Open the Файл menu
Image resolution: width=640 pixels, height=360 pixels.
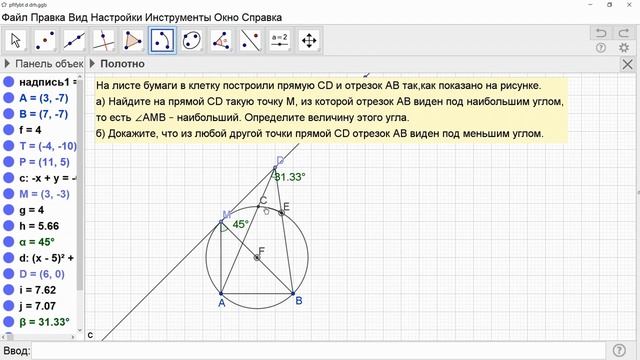click(x=15, y=18)
